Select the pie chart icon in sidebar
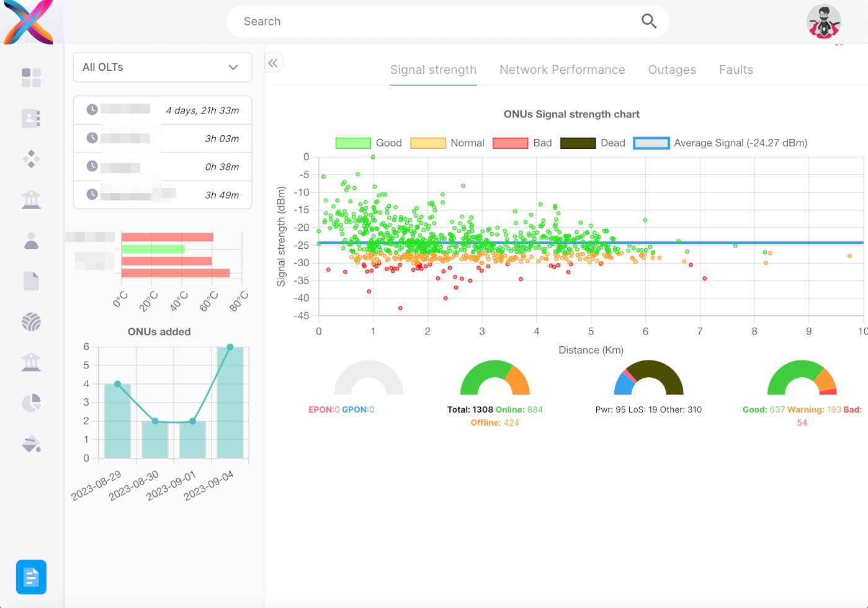 31,403
